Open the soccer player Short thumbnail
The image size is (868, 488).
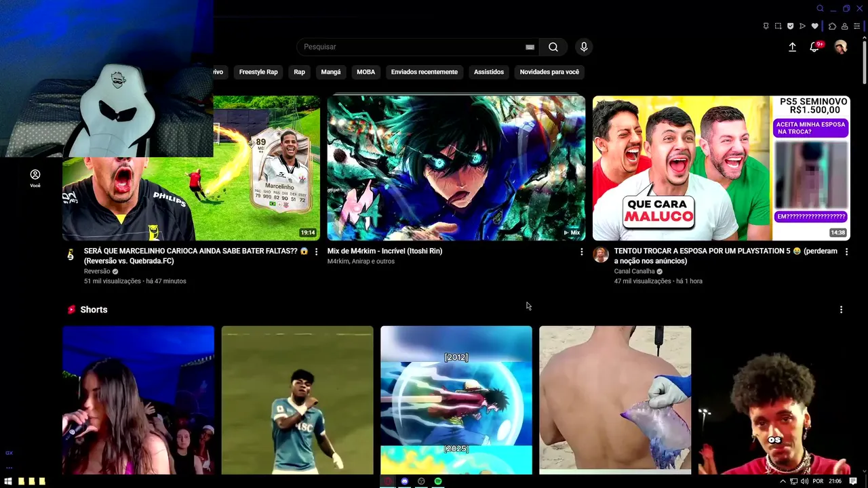(297, 400)
